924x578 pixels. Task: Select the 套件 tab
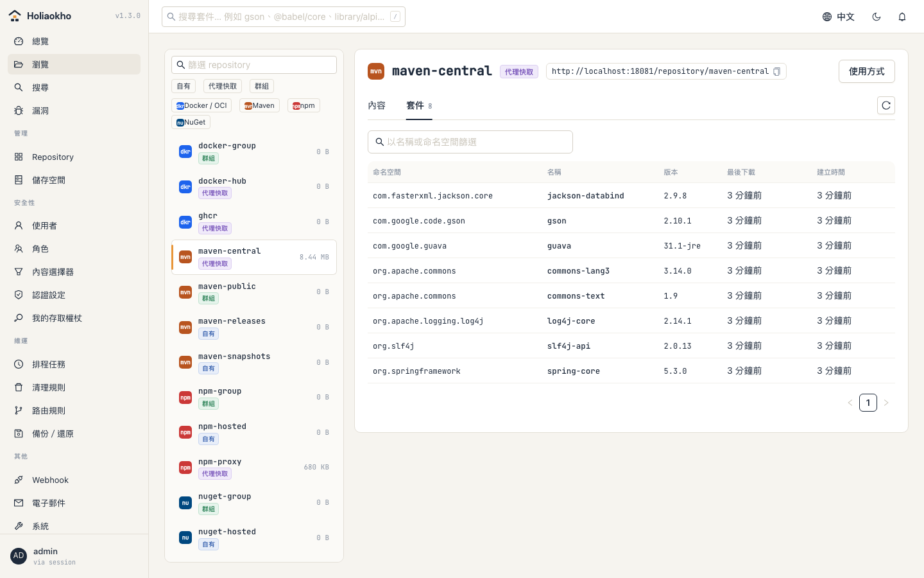pyautogui.click(x=419, y=105)
